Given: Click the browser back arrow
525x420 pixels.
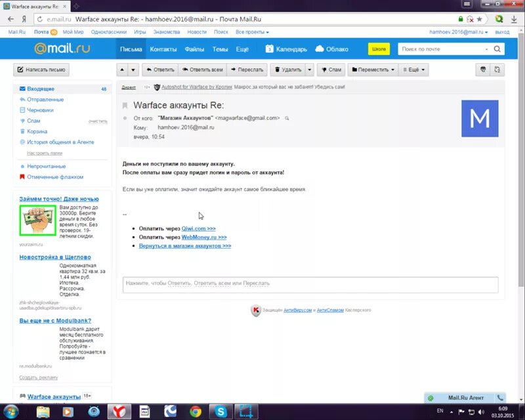Looking at the screenshot, I should pyautogui.click(x=10, y=19).
